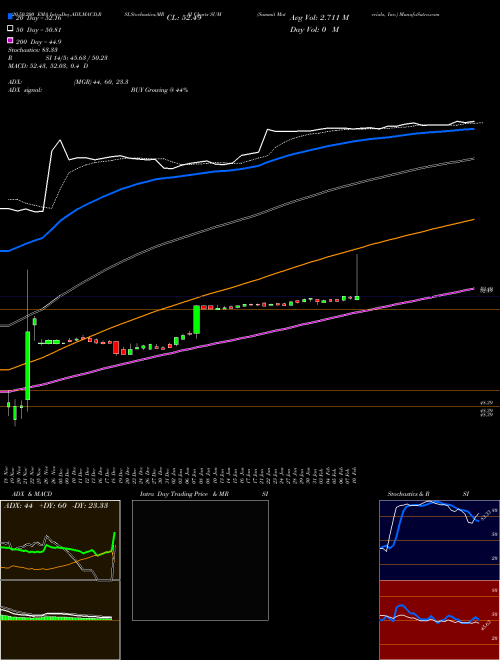Open the MACD histogram sub-chart
This screenshot has width=500, height=660.
click(x=60, y=620)
